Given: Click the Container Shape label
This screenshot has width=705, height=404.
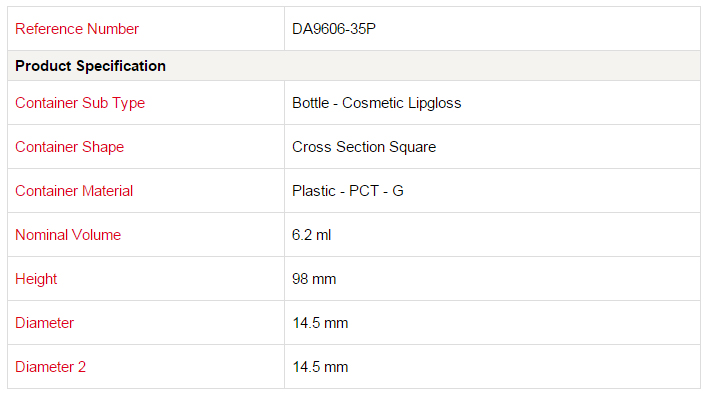Looking at the screenshot, I should 69,147.
